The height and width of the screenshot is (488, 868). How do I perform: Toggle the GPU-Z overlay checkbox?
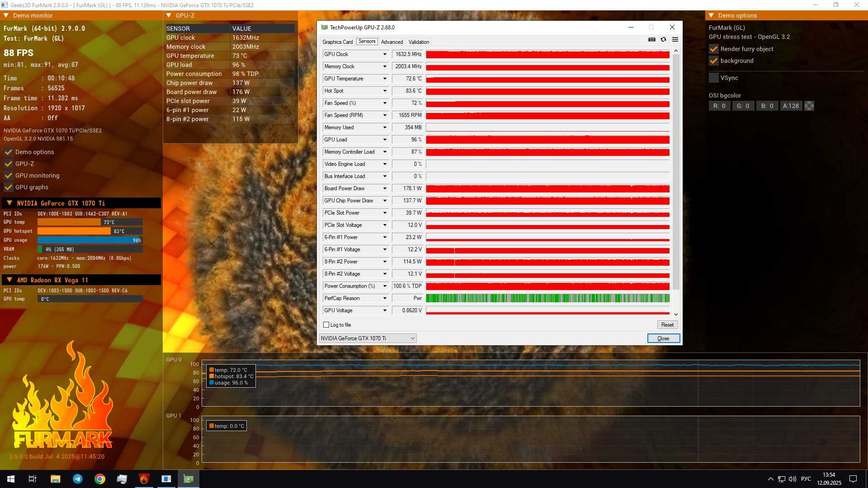pyautogui.click(x=9, y=164)
